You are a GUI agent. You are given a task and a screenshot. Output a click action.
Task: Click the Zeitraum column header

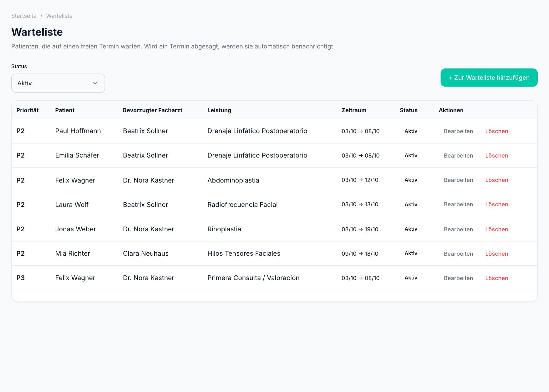pos(354,110)
